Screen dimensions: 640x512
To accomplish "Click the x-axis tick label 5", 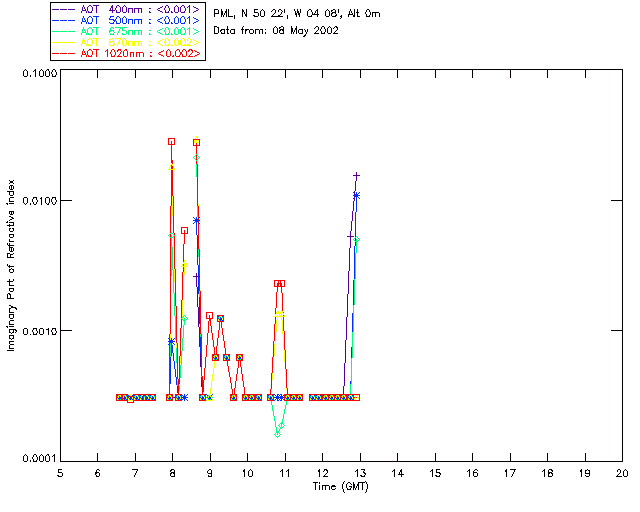I will 60,473.
